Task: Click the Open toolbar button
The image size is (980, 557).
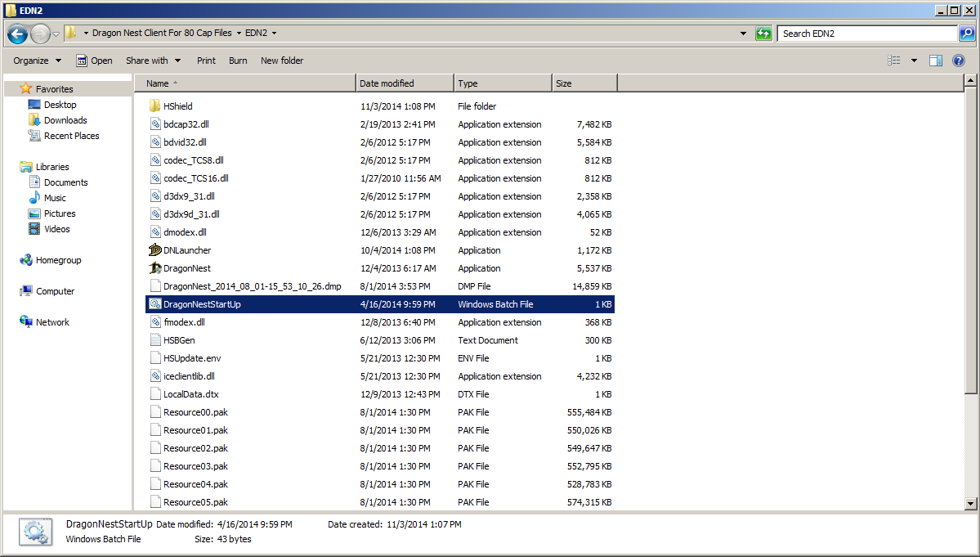Action: tap(94, 61)
